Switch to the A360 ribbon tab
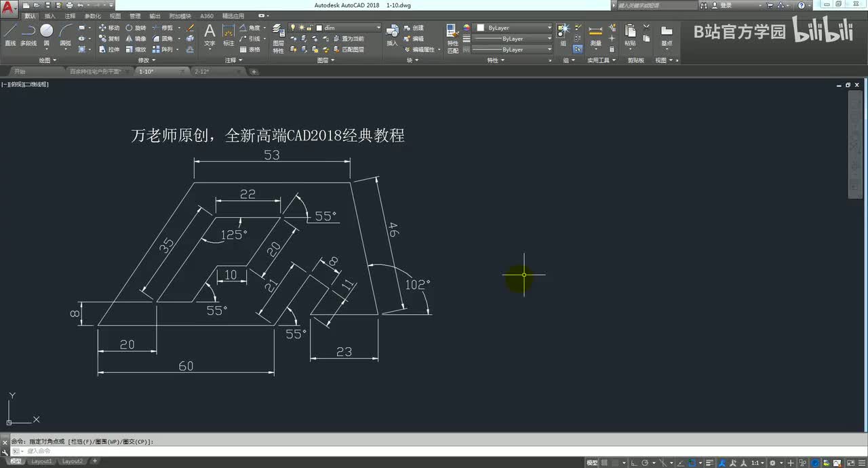This screenshot has width=868, height=468. click(x=207, y=16)
